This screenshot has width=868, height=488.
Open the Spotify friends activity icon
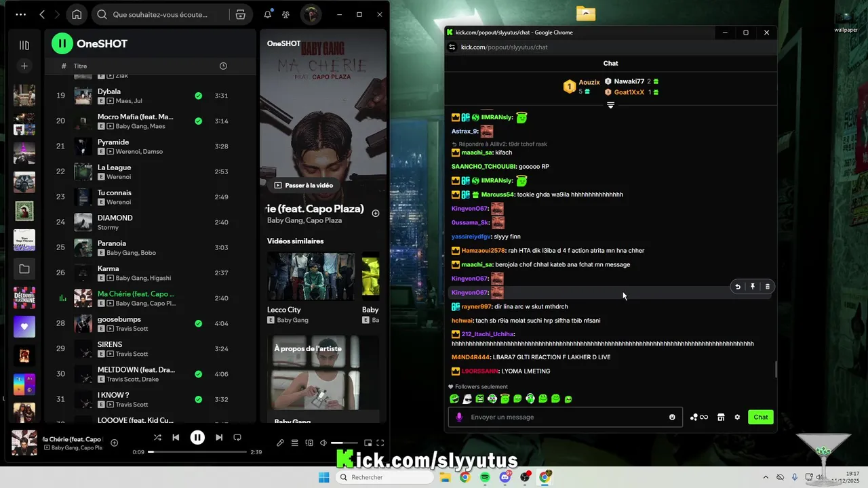click(286, 14)
